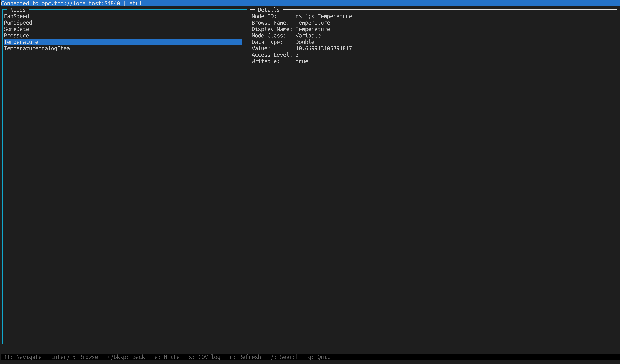620x364 pixels.
Task: Click the ahu1 label in header
Action: (x=136, y=3)
